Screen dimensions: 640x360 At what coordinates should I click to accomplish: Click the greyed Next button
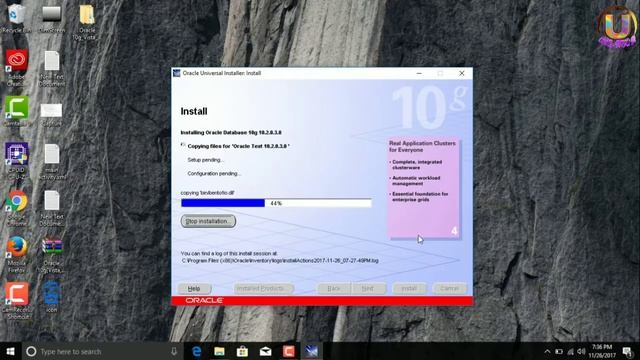pyautogui.click(x=368, y=289)
